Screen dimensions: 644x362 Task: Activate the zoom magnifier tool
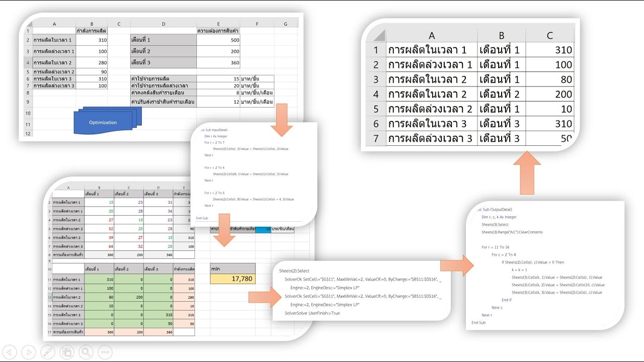click(x=86, y=352)
